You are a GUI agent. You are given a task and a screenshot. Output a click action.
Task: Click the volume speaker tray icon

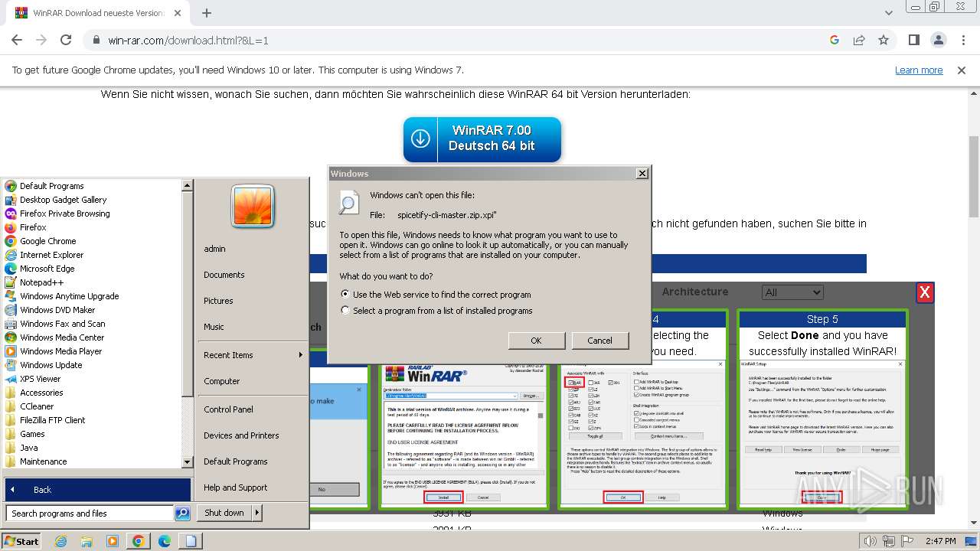[870, 542]
